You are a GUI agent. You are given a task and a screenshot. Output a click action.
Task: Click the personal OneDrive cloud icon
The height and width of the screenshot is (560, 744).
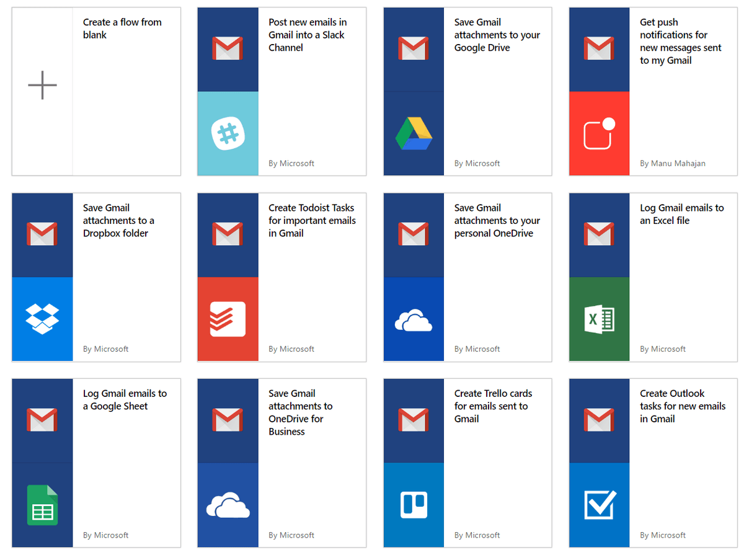414,321
